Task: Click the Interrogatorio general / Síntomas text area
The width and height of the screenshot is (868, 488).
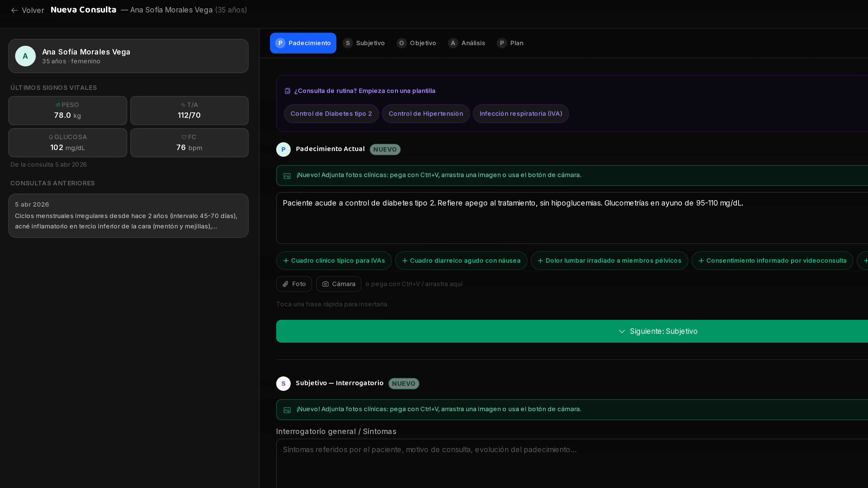Action: (x=572, y=463)
